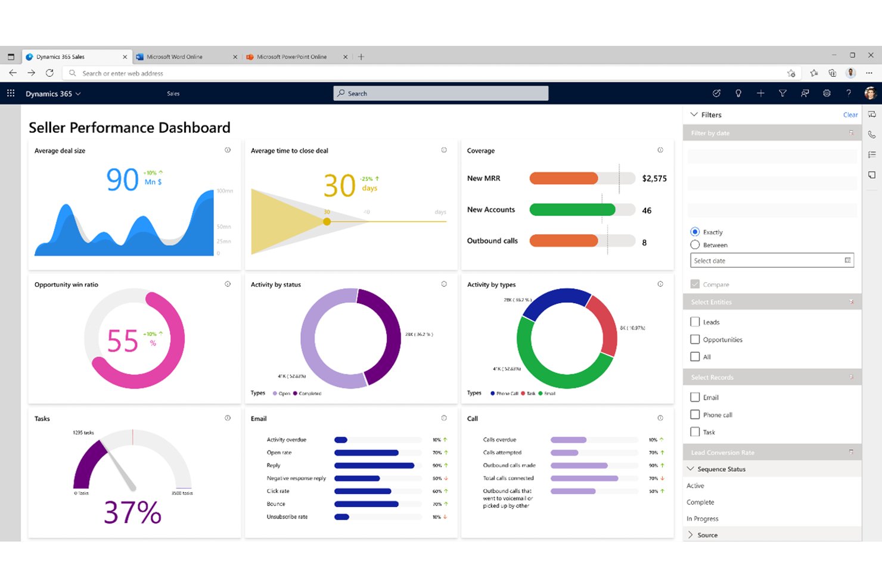The image size is (882, 588).
Task: Show info for Activity by status card
Action: pyautogui.click(x=444, y=284)
